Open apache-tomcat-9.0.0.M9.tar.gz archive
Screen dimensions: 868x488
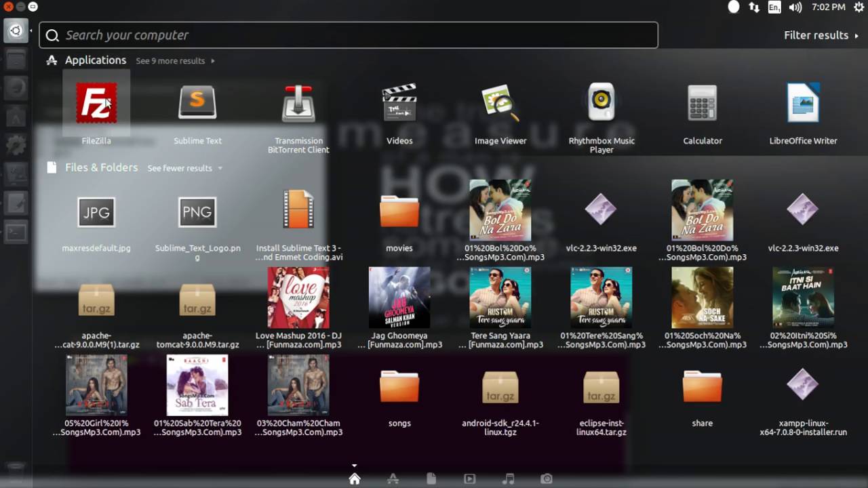[x=197, y=300]
